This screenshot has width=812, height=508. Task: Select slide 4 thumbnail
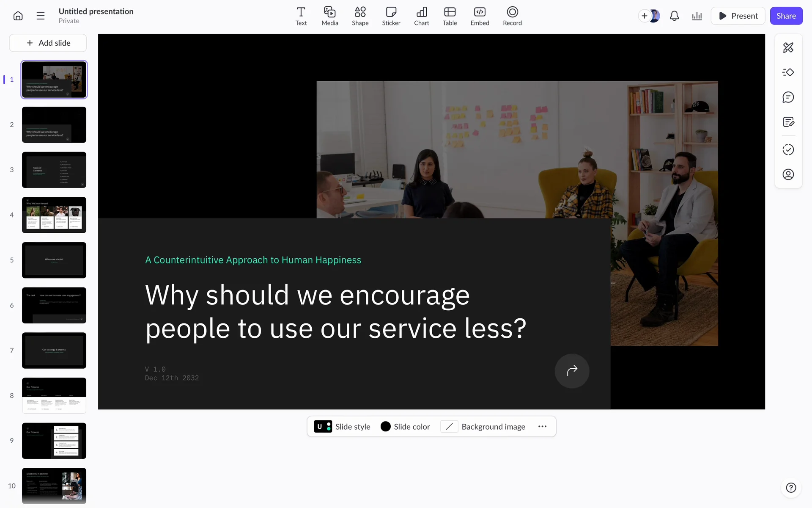click(x=54, y=215)
